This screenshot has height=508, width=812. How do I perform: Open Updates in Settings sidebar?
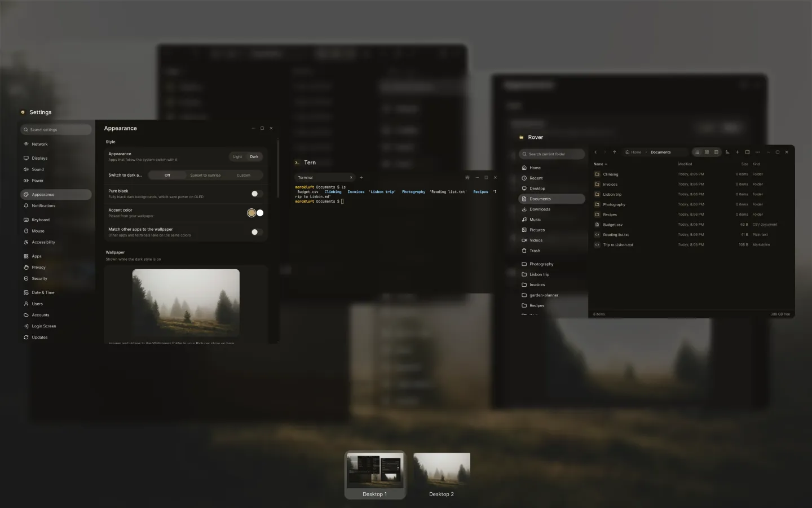coord(56,337)
